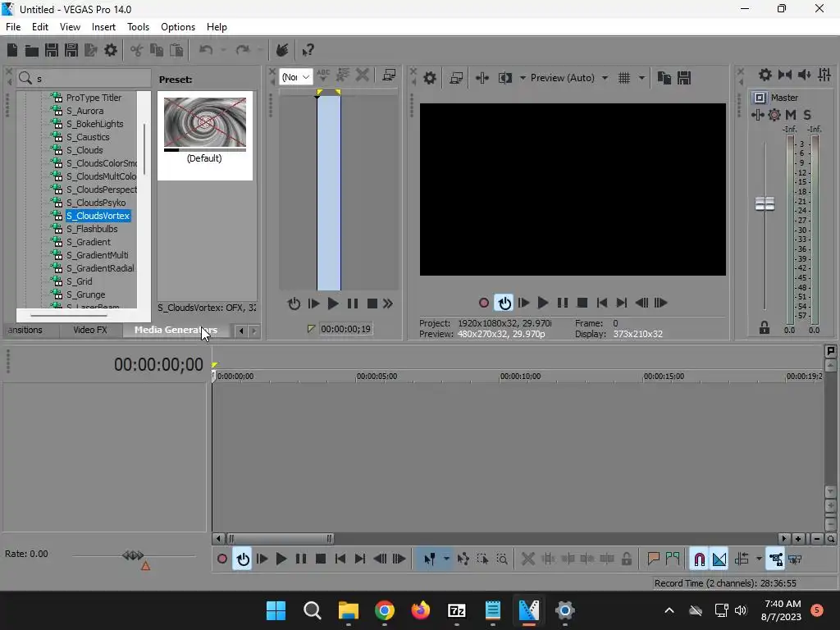Click the Record button on timeline transport
840x630 pixels.
[221, 559]
